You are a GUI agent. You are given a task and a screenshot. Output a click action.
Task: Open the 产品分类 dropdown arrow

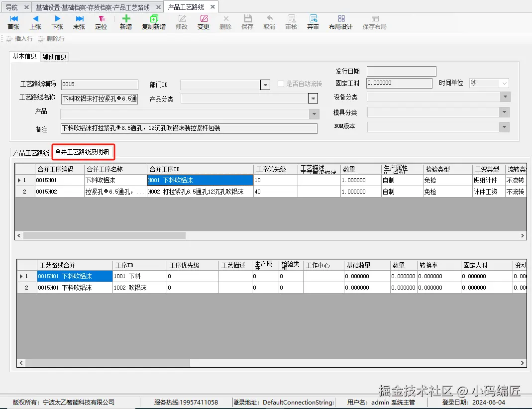pyautogui.click(x=313, y=99)
